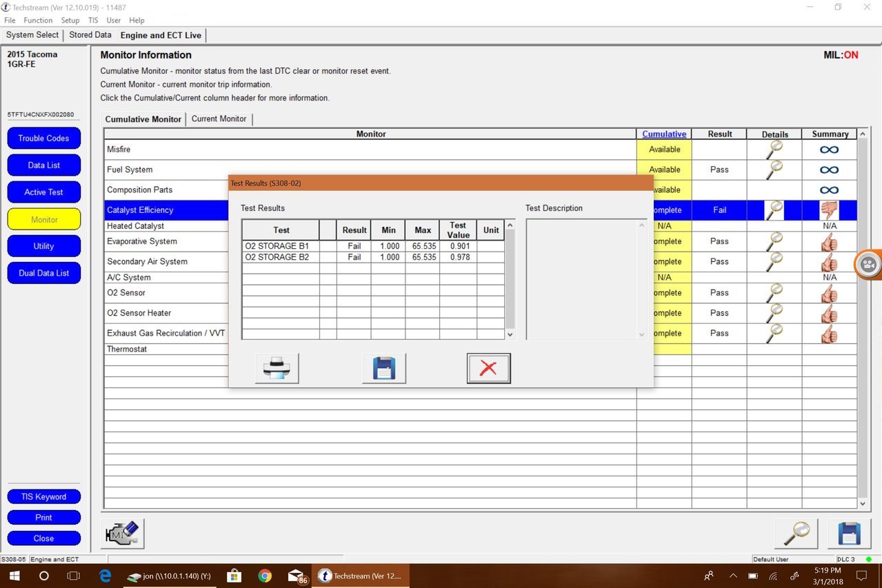882x588 pixels.
Task: Open Catalyst Efficiency details magnifier
Action: [x=774, y=210]
